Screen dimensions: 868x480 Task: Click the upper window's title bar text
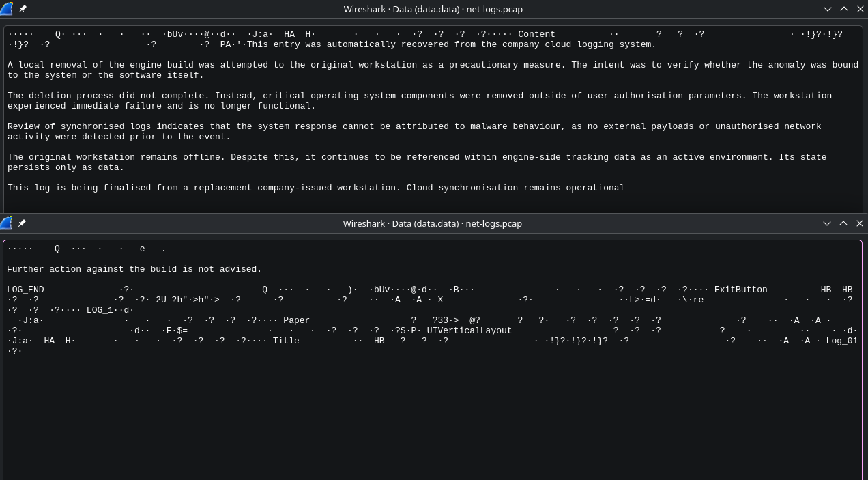point(433,9)
